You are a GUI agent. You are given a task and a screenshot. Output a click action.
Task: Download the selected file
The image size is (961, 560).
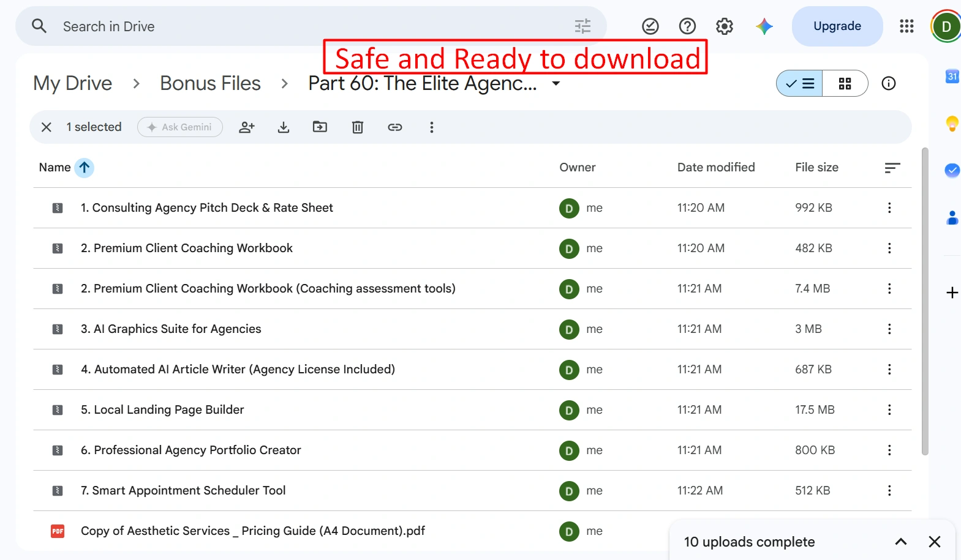[284, 127]
